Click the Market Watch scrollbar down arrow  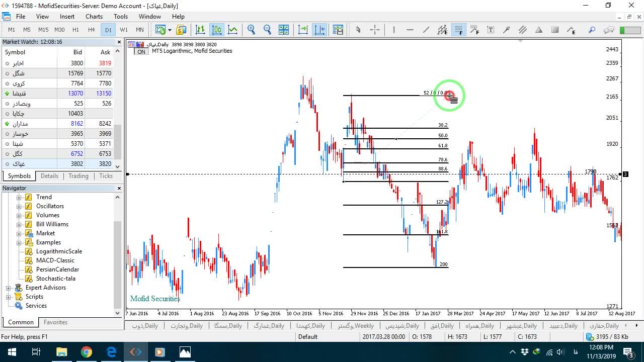[118, 166]
